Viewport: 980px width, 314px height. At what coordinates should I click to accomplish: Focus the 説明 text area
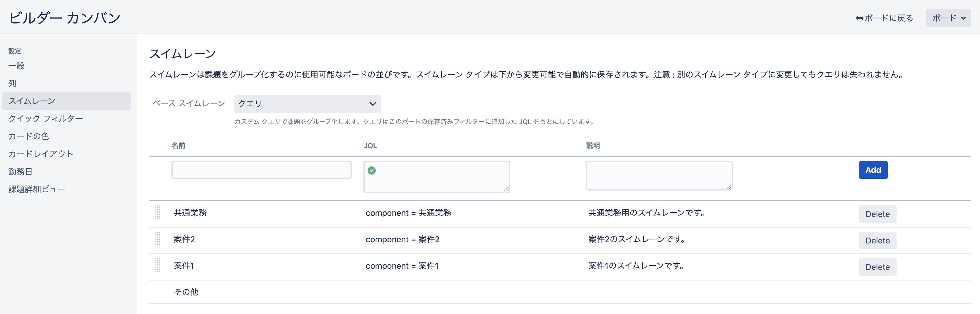659,176
